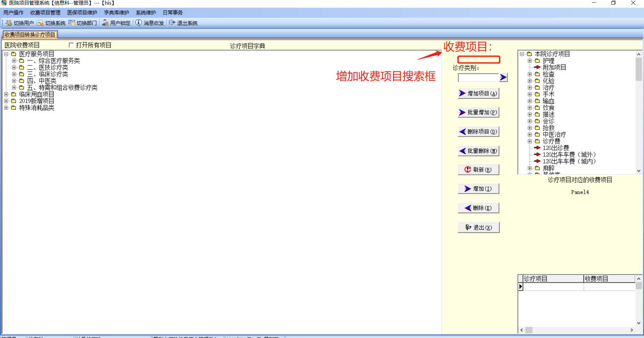The image size is (644, 338).
Task: Open the 医保项目维护 menu
Action: pyautogui.click(x=82, y=13)
